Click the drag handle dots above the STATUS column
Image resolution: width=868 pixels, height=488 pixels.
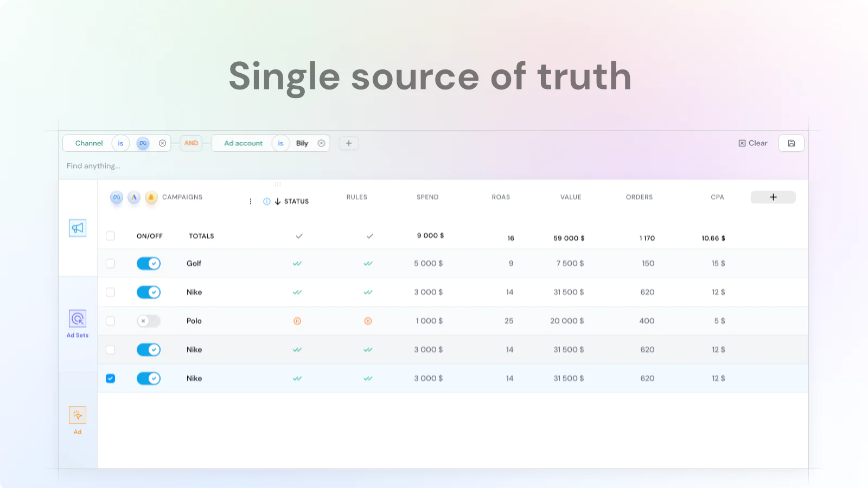[278, 184]
